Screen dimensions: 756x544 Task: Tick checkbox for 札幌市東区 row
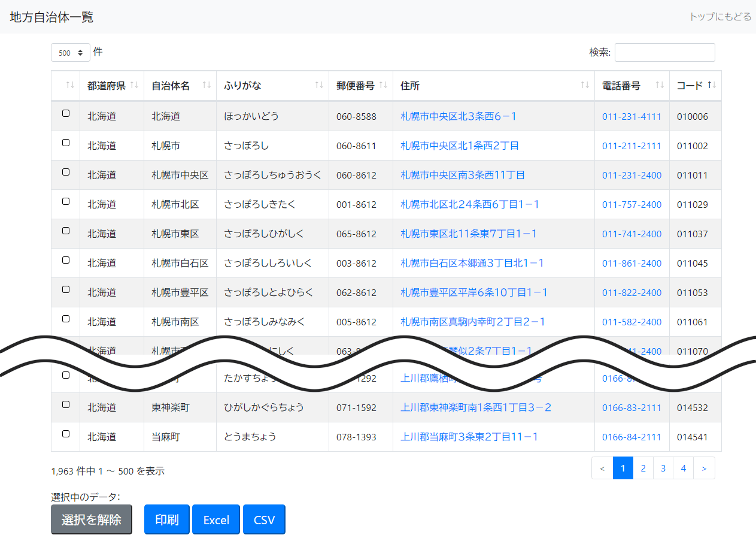tap(66, 231)
